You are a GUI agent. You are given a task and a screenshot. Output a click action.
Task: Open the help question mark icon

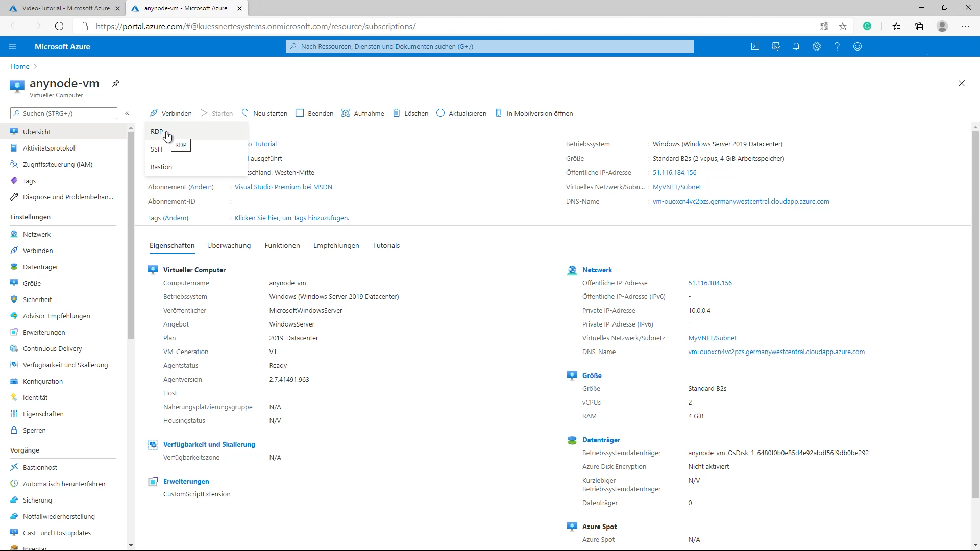[837, 46]
